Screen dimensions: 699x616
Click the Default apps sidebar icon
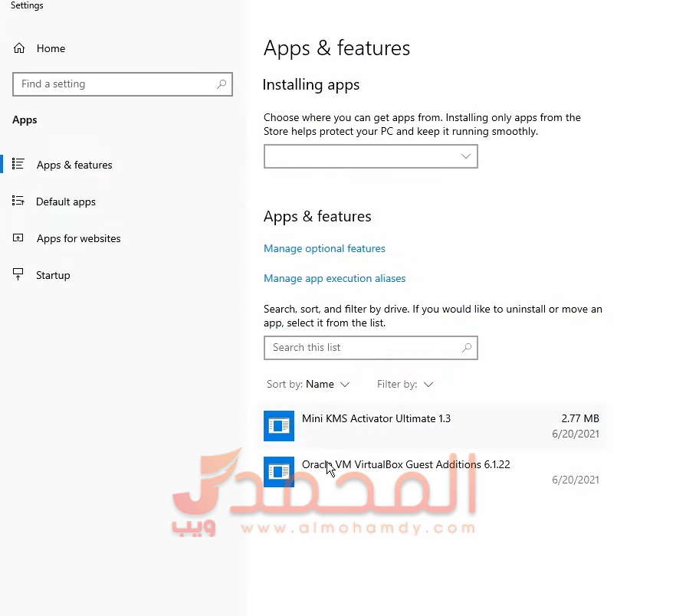(18, 201)
